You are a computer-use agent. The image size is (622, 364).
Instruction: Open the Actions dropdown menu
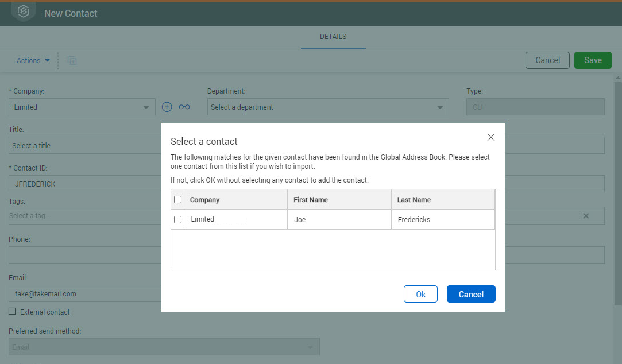[x=33, y=60]
